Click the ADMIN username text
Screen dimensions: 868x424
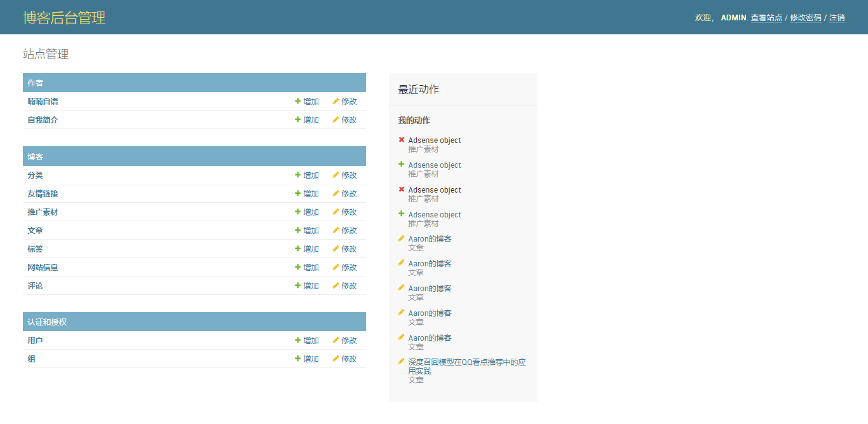pos(733,18)
